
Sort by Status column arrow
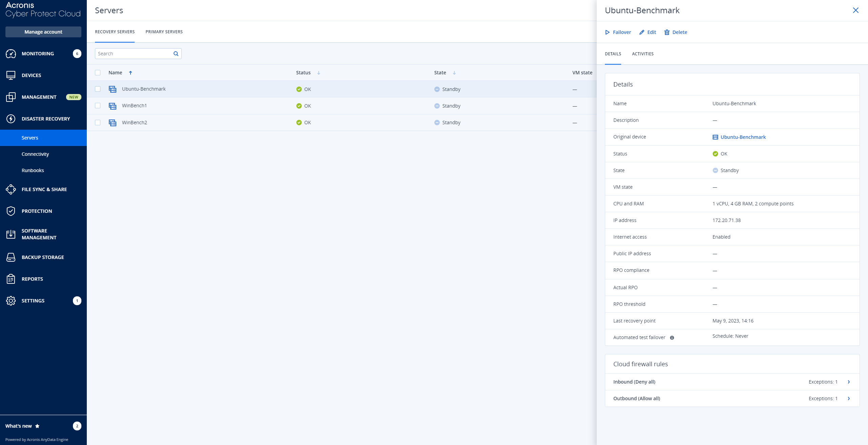319,73
